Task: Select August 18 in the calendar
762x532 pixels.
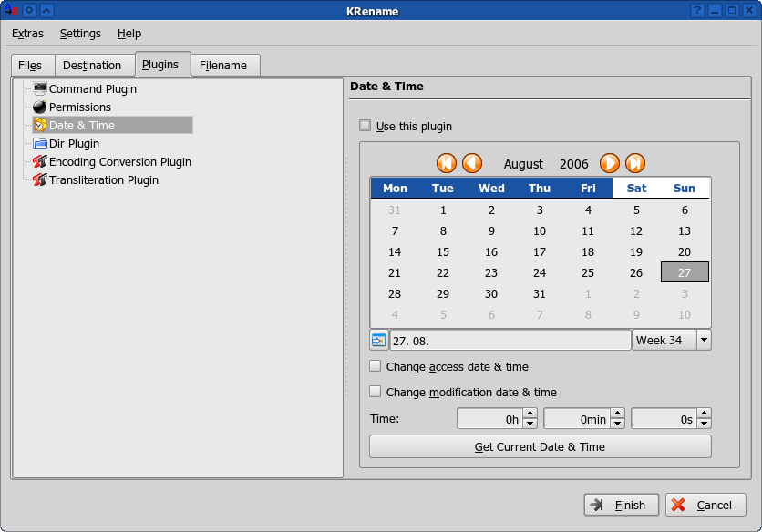Action: coord(588,251)
